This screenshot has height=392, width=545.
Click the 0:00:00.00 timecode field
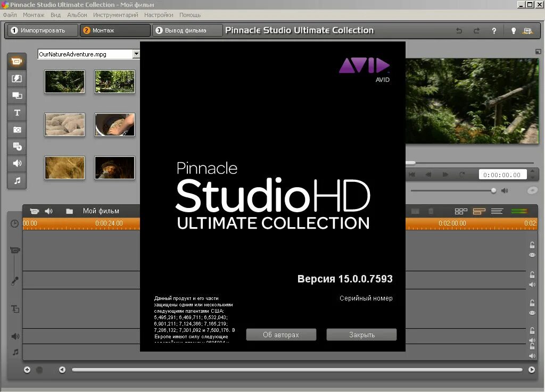coord(502,175)
